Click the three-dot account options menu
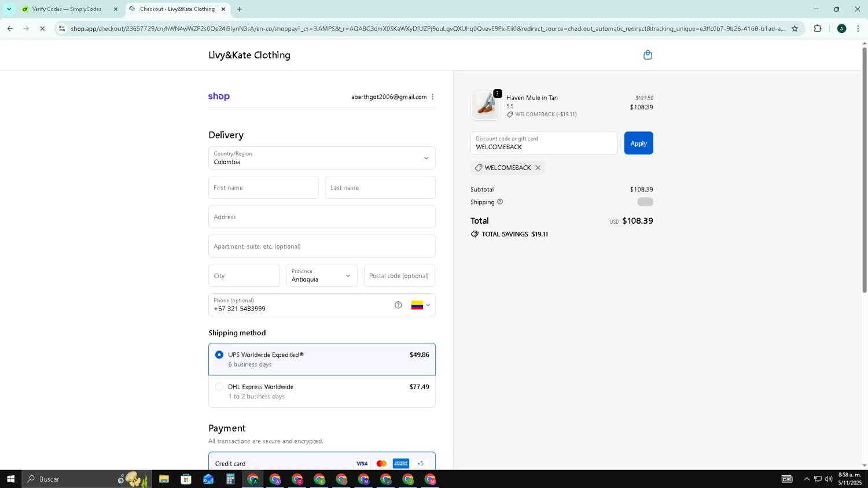 click(432, 97)
